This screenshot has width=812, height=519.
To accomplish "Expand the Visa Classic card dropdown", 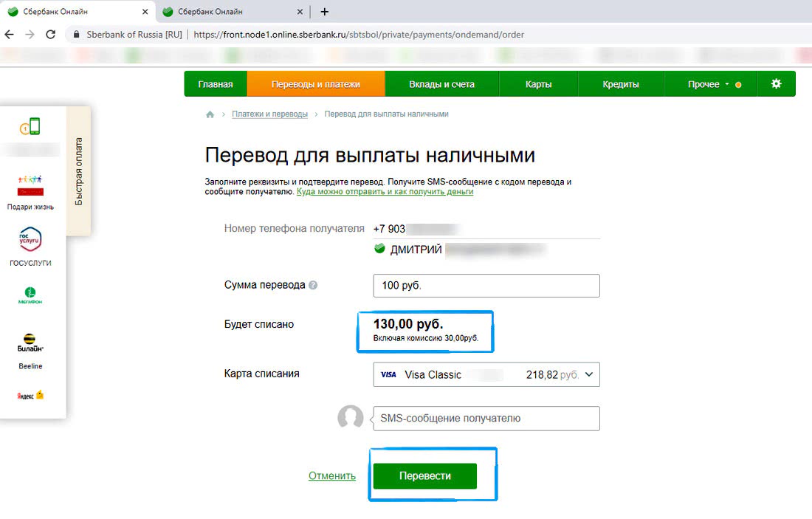I will point(588,374).
